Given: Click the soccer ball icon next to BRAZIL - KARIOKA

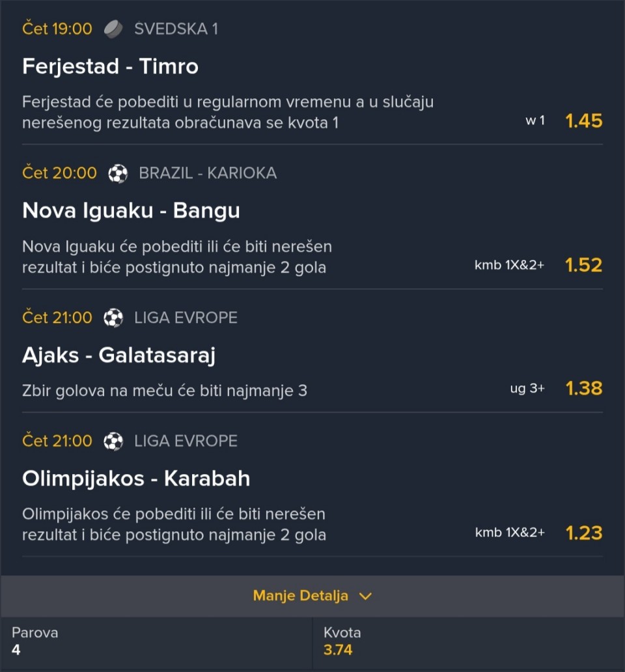Looking at the screenshot, I should [118, 174].
